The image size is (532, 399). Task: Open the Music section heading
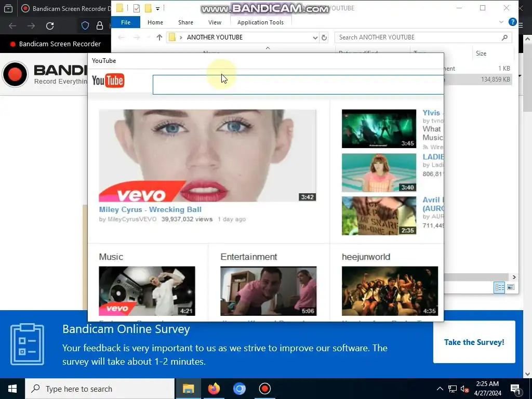[111, 257]
